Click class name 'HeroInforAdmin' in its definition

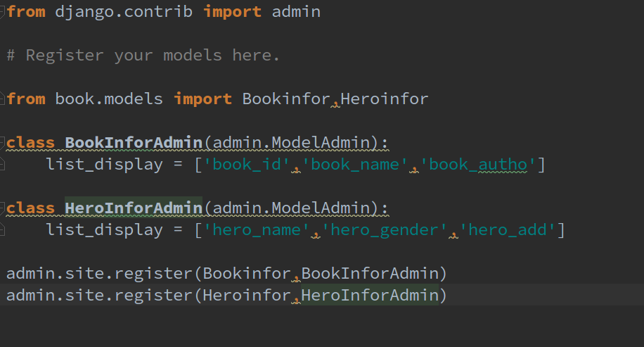pos(134,208)
